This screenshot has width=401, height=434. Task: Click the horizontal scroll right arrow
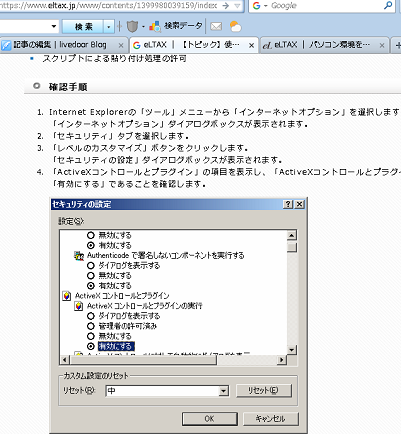[282, 360]
